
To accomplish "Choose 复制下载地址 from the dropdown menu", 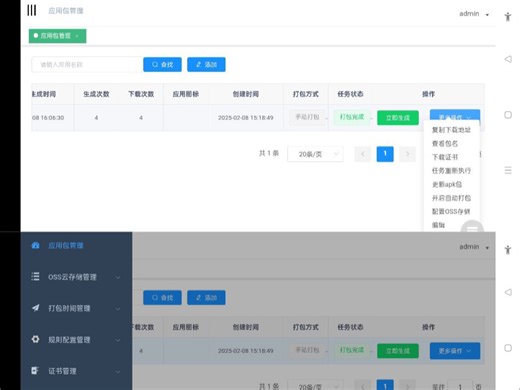I will point(451,130).
